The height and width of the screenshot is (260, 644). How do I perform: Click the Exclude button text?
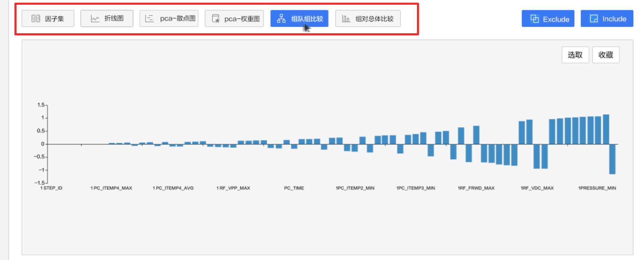556,19
